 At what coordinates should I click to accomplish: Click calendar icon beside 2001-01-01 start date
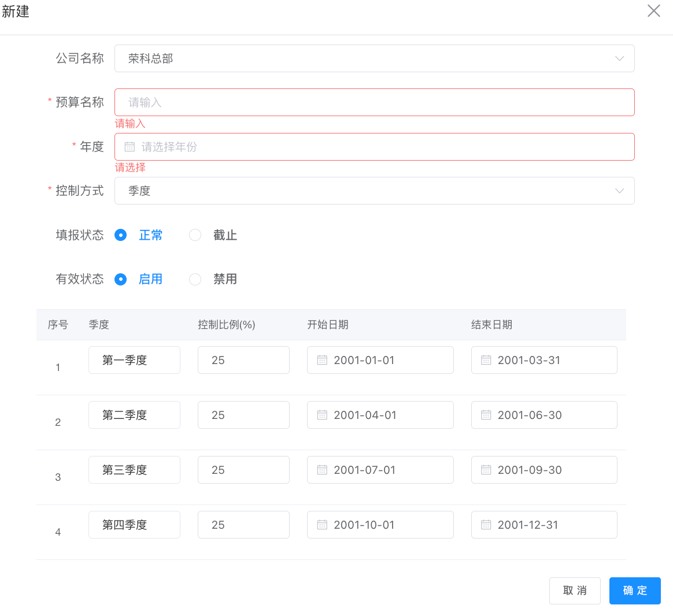tap(322, 360)
